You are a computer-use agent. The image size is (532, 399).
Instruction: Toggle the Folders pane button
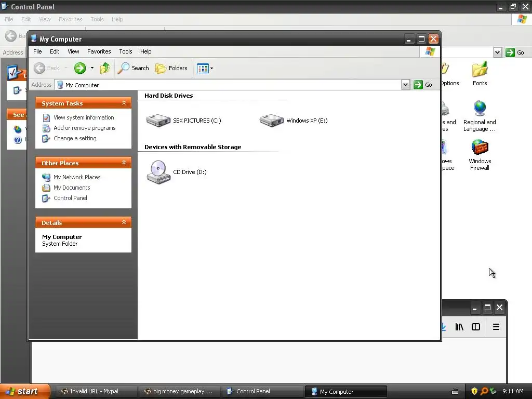pyautogui.click(x=171, y=68)
